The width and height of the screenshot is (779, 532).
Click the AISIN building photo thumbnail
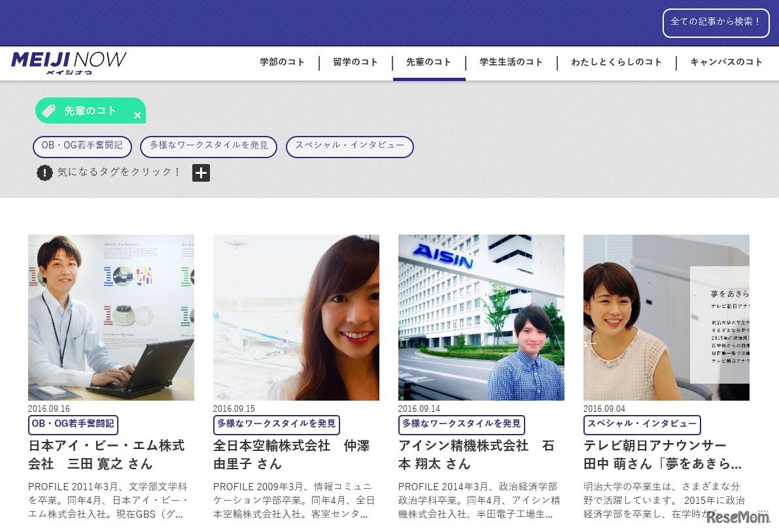481,318
